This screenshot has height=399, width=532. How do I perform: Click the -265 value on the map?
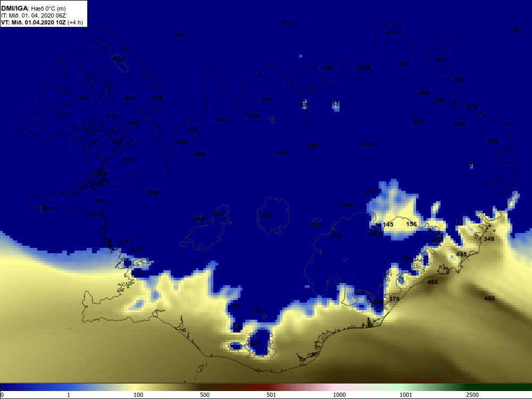point(347,205)
